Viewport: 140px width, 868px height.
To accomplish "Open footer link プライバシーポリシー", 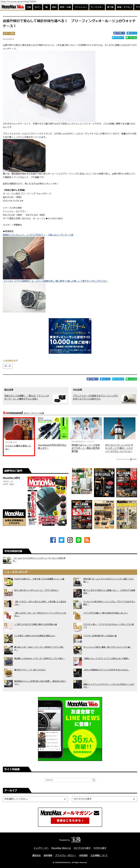I will tap(66, 855).
